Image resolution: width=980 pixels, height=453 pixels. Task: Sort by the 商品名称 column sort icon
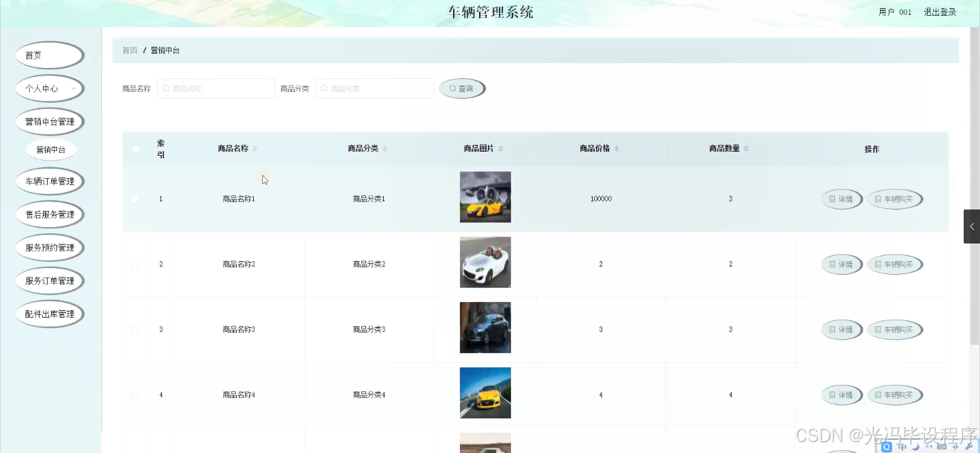coord(256,149)
